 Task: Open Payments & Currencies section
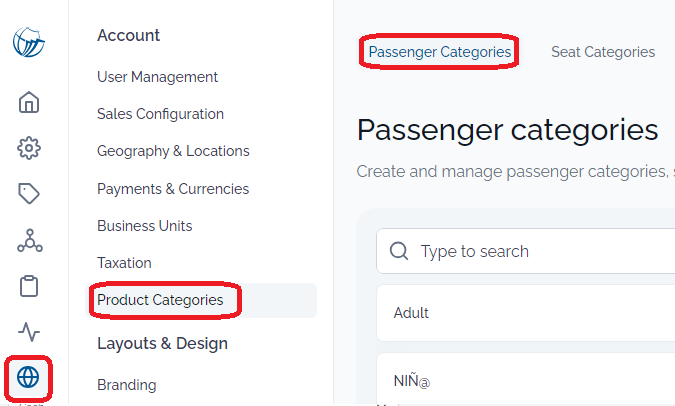tap(173, 189)
